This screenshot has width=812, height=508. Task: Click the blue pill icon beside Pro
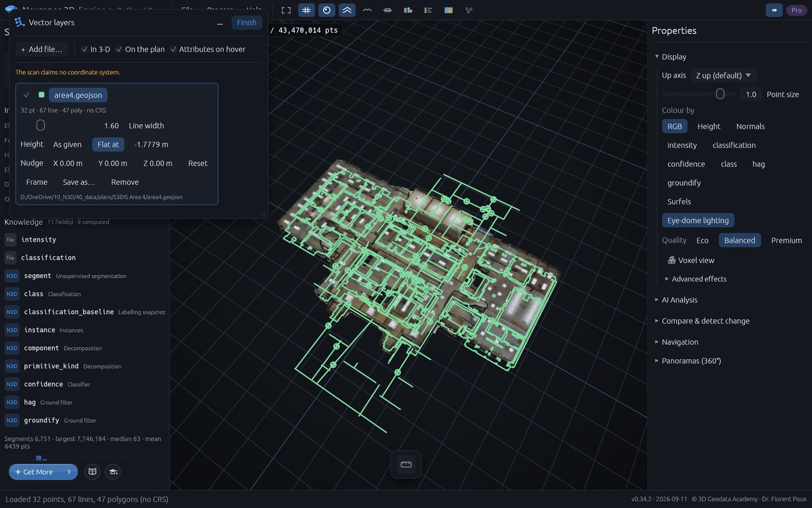[x=774, y=10]
